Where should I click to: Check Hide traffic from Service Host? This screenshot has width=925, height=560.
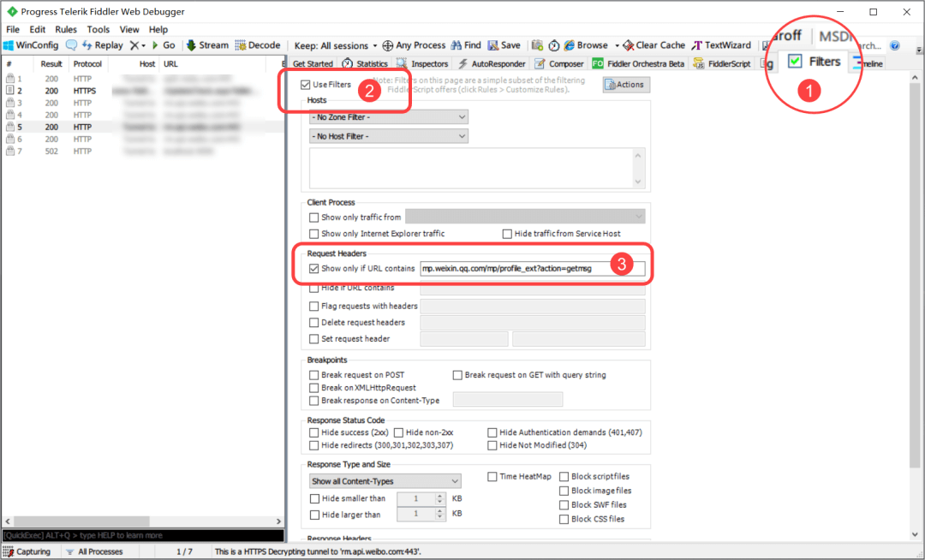pyautogui.click(x=507, y=234)
